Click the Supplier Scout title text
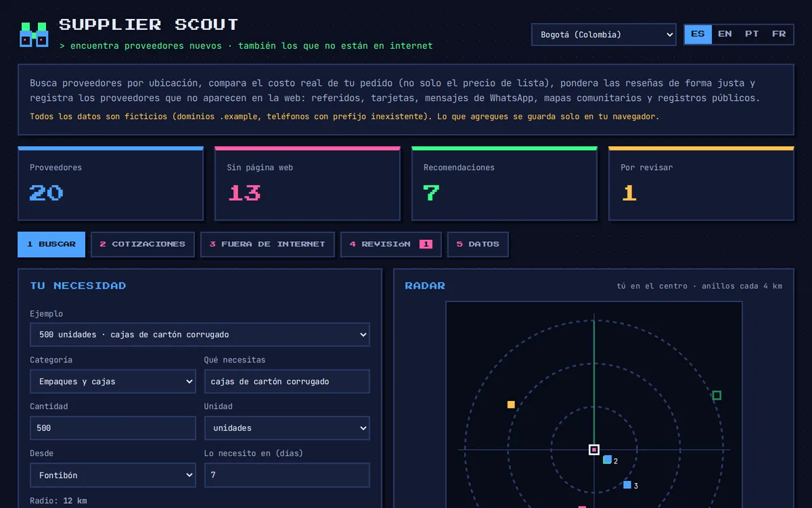This screenshot has width=812, height=508. [x=149, y=25]
